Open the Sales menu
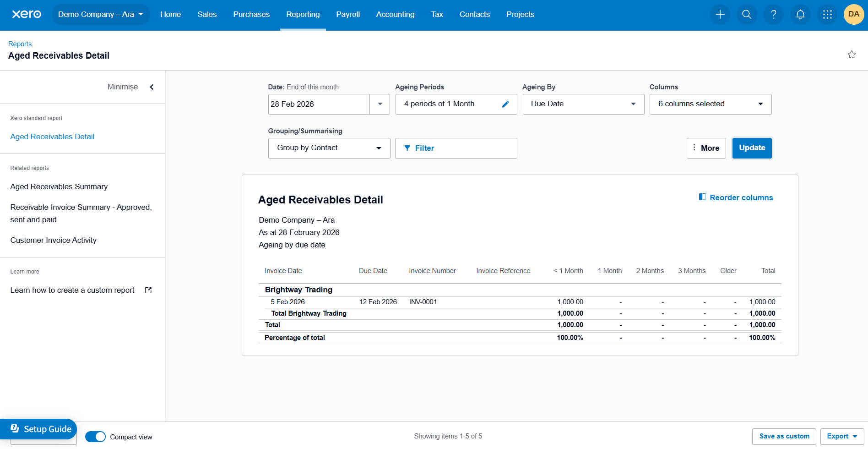 click(x=207, y=14)
